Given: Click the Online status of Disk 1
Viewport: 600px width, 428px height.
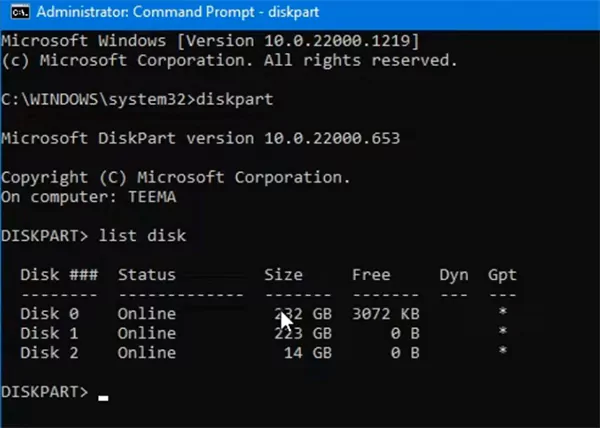Looking at the screenshot, I should [x=147, y=333].
